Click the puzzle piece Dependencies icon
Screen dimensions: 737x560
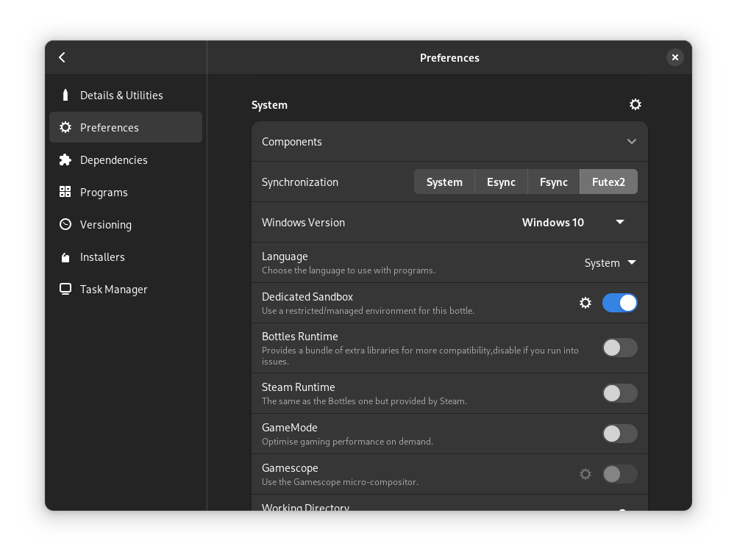click(x=65, y=159)
